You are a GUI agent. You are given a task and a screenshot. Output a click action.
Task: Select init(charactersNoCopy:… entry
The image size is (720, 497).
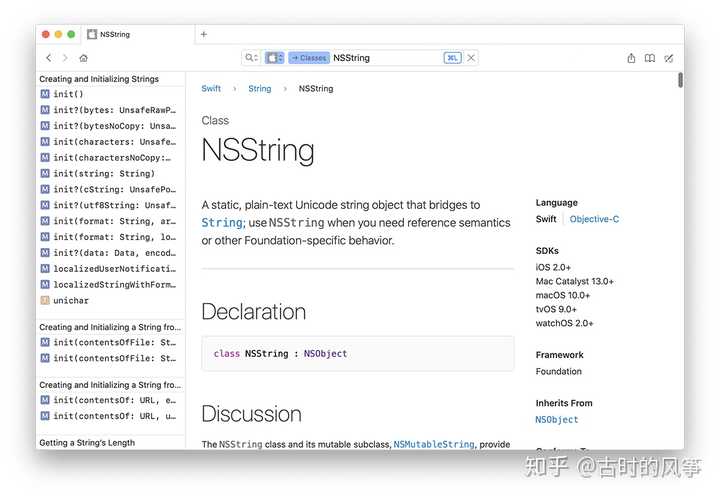tap(110, 158)
